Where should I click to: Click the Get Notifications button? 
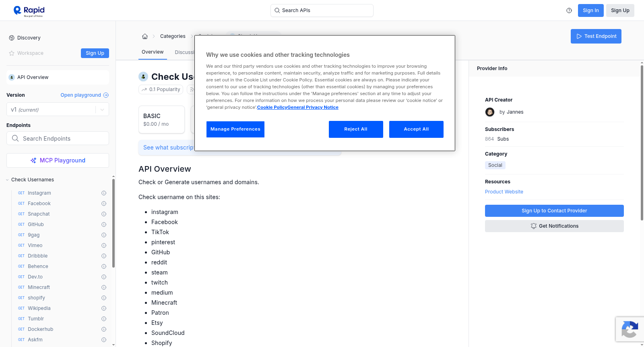[x=554, y=226]
